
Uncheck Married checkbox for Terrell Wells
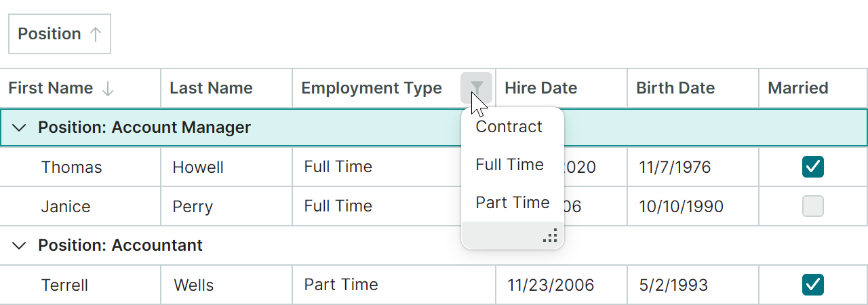click(812, 285)
